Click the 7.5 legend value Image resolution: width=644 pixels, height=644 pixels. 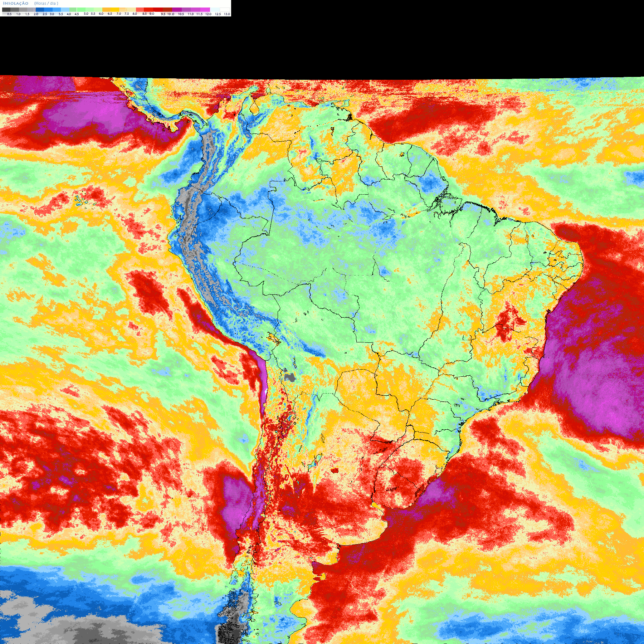[127, 14]
